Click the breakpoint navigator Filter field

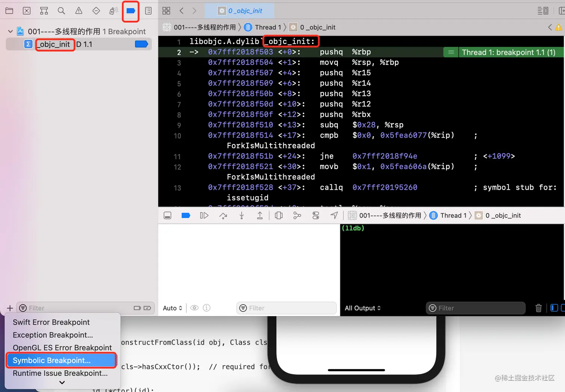(x=86, y=308)
